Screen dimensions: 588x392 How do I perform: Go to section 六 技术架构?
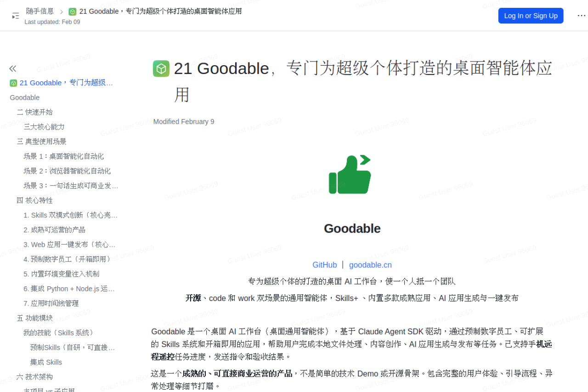click(34, 377)
